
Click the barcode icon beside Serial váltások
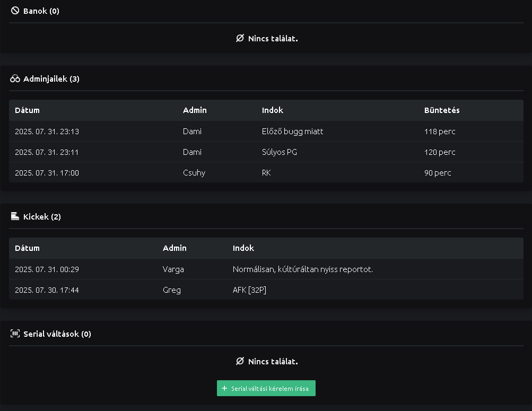(15, 334)
